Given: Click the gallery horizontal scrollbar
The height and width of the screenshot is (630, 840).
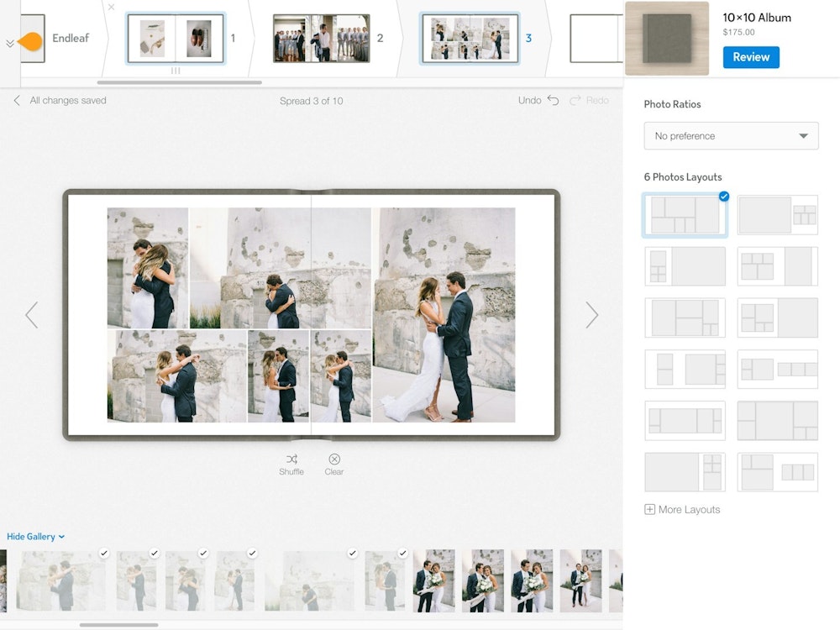Looking at the screenshot, I should click(x=118, y=625).
